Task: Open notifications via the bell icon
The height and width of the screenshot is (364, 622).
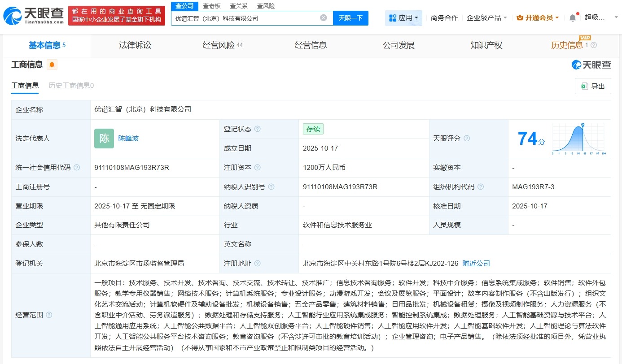Action: 573,16
